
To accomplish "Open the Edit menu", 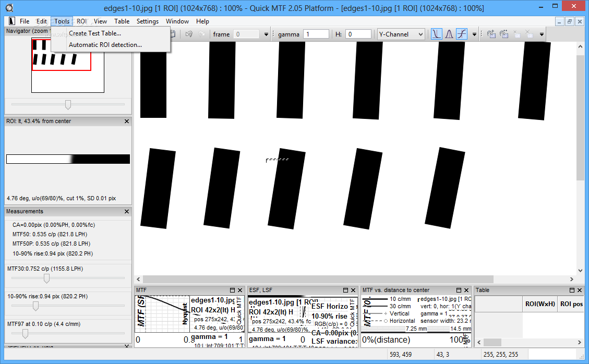I will 42,21.
